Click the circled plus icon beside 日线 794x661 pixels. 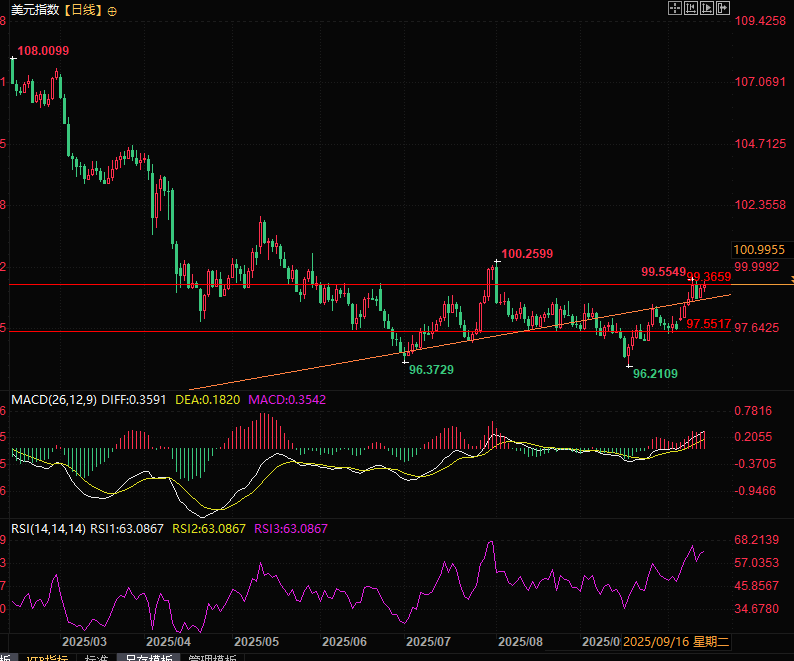coord(111,10)
